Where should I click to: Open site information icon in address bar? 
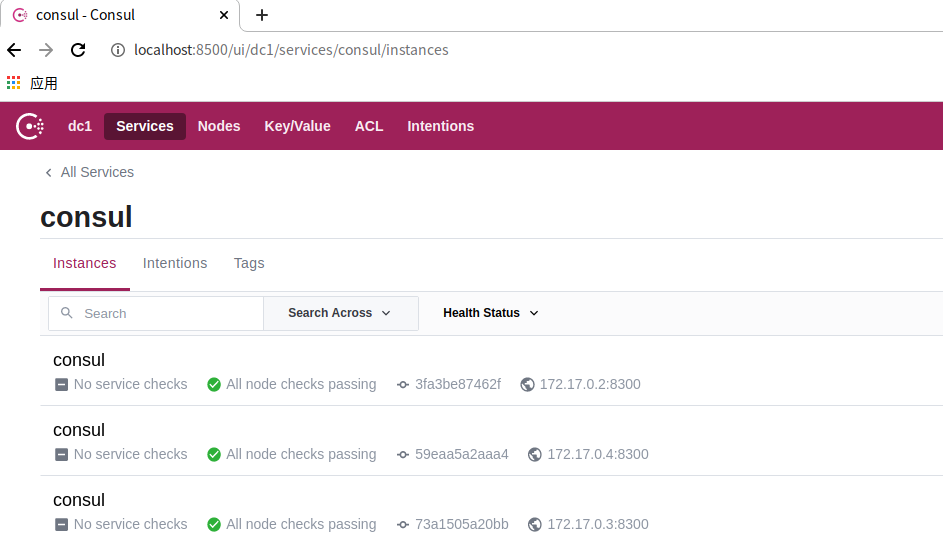pyautogui.click(x=118, y=50)
